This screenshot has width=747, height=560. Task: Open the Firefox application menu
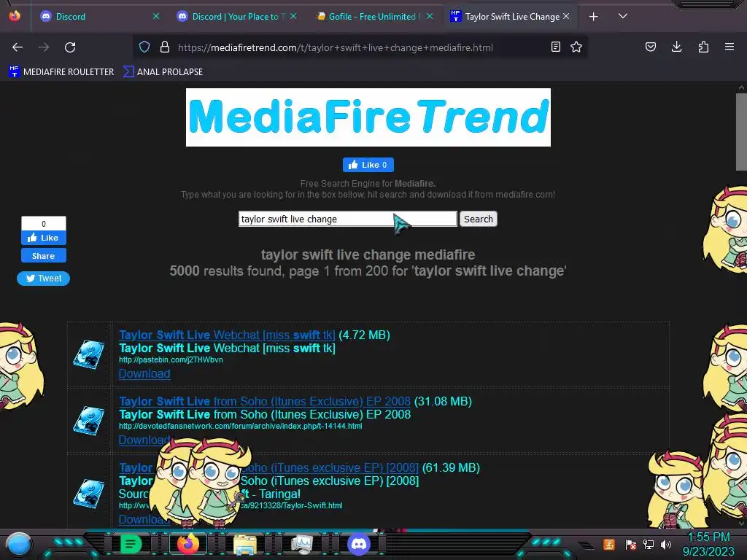click(729, 47)
